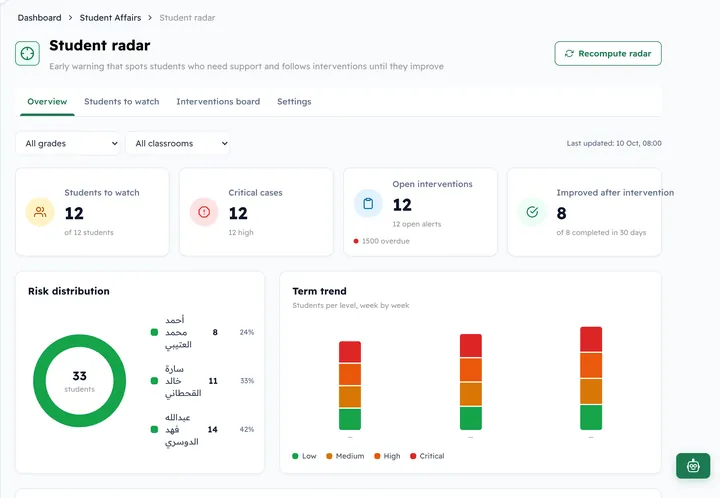Expand the All classrooms dropdown
This screenshot has height=498, width=720.
[177, 144]
